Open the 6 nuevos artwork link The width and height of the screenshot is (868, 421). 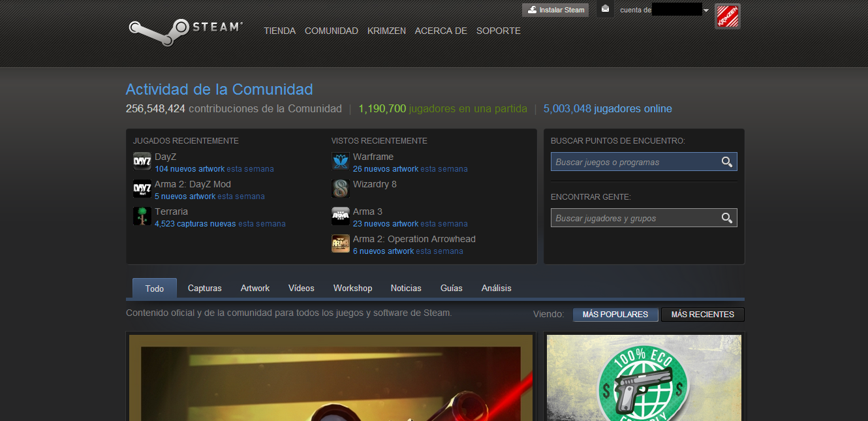[384, 251]
